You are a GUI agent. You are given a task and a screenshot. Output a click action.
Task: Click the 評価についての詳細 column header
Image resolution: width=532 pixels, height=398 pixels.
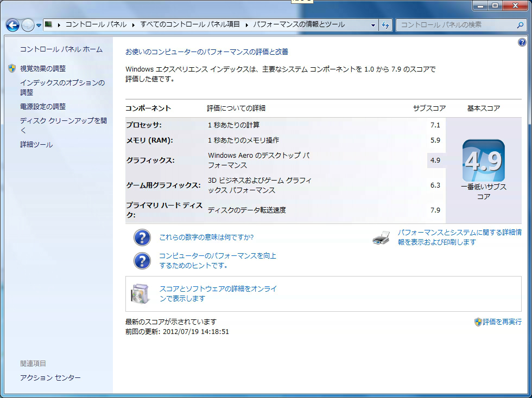(237, 108)
